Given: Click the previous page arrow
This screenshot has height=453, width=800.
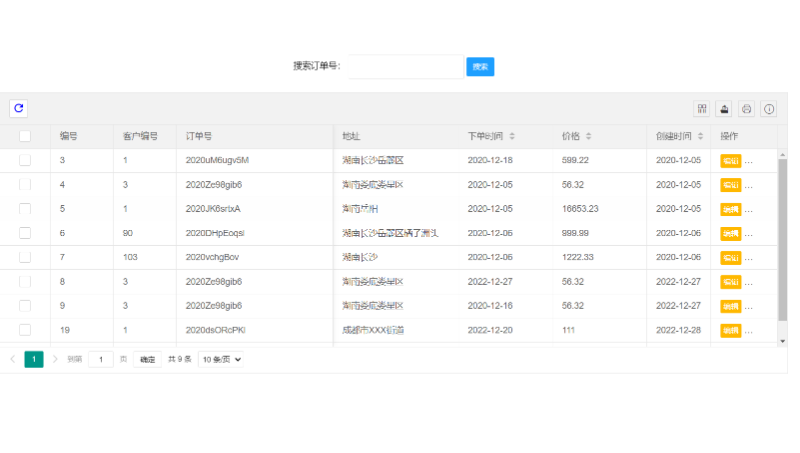Looking at the screenshot, I should point(13,359).
